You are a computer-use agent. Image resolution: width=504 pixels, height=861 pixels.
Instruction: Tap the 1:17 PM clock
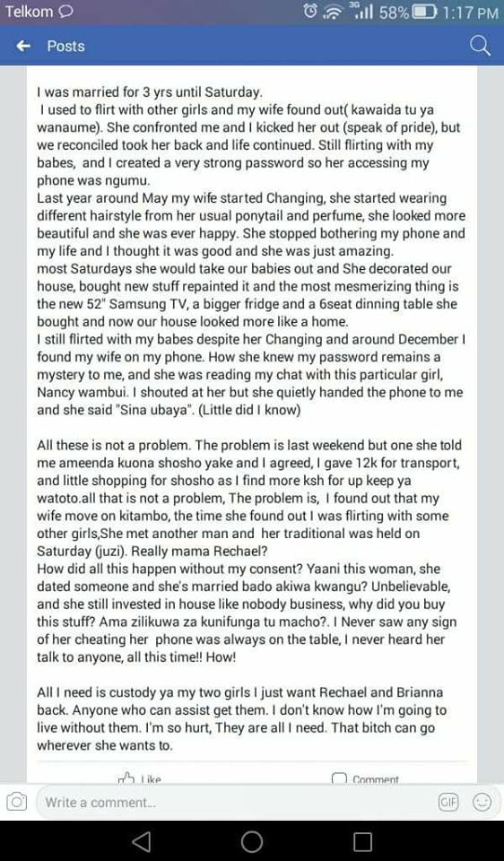coord(471,12)
